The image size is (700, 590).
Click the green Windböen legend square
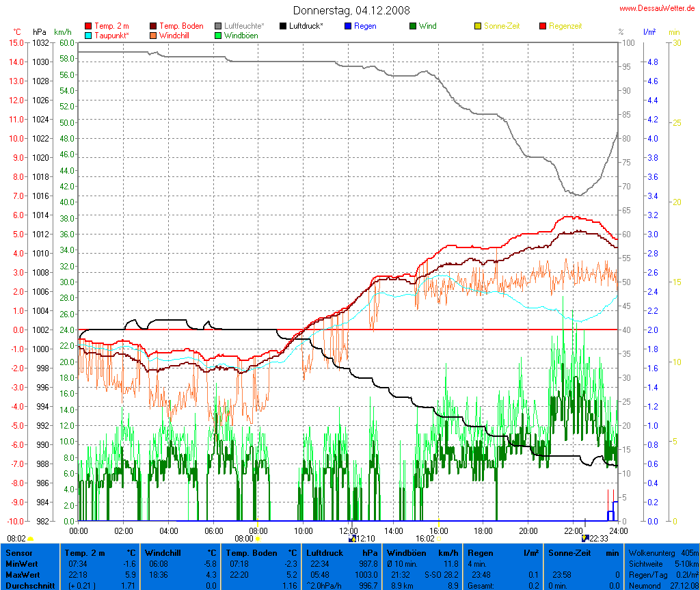pyautogui.click(x=219, y=35)
